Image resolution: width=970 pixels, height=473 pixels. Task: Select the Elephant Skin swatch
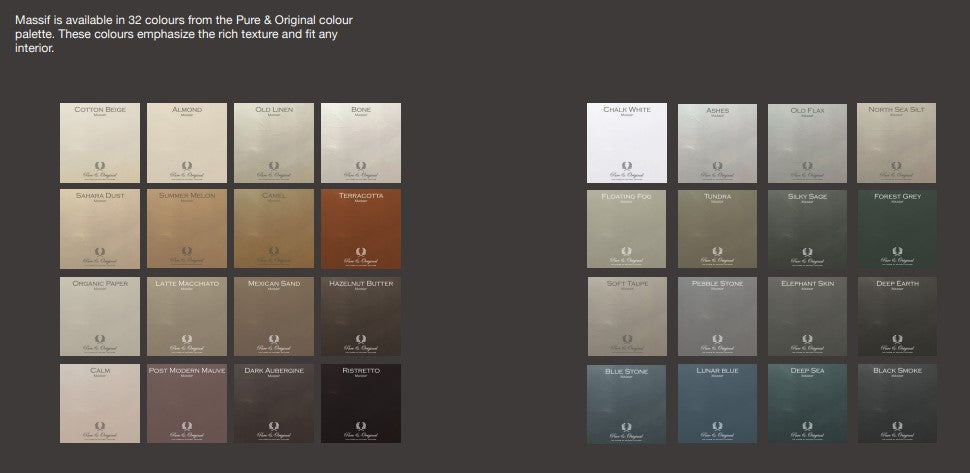pos(807,316)
